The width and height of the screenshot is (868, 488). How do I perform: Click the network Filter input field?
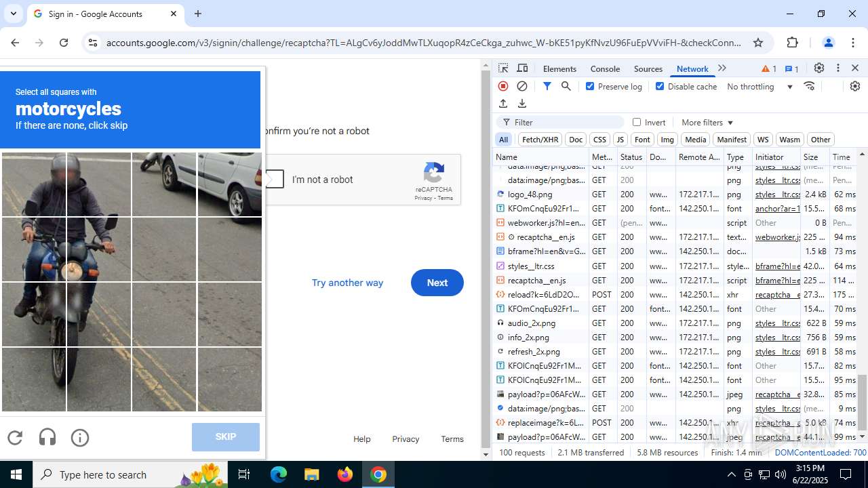560,122
